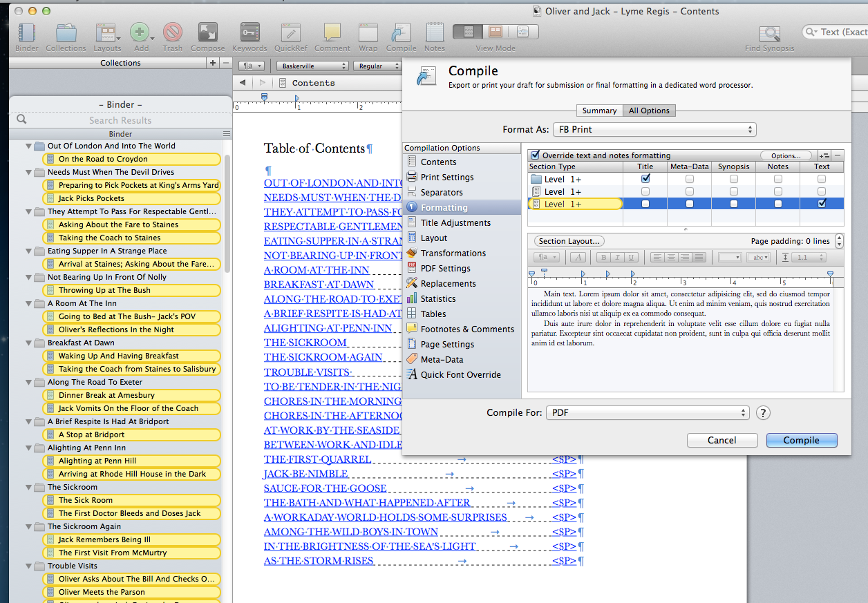Viewport: 868px width, 603px height.
Task: Click the Compile button in the dialog
Action: [x=802, y=440]
